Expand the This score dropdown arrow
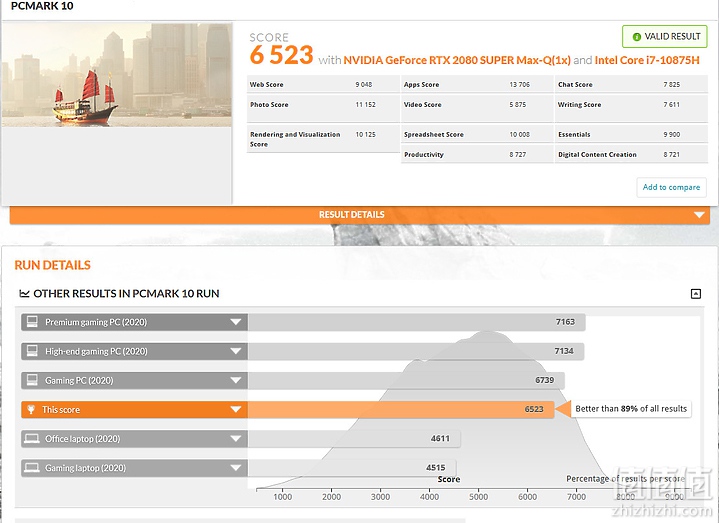This screenshot has height=523, width=719. click(236, 409)
